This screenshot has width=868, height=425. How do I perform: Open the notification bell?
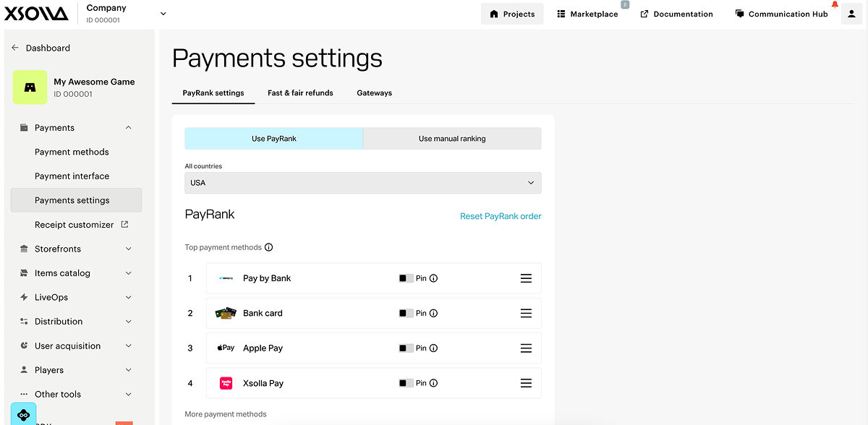coord(835,4)
